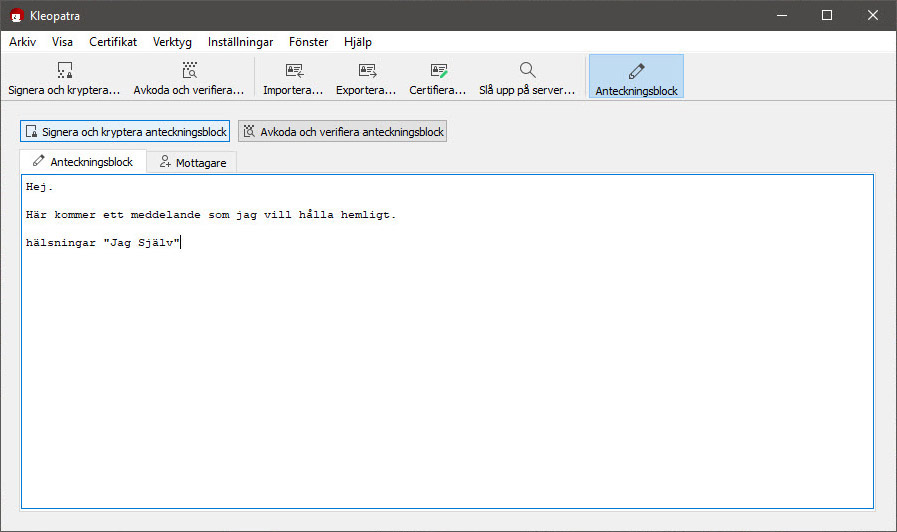Image resolution: width=897 pixels, height=532 pixels.
Task: Show the Fönster menu
Action: [308, 42]
